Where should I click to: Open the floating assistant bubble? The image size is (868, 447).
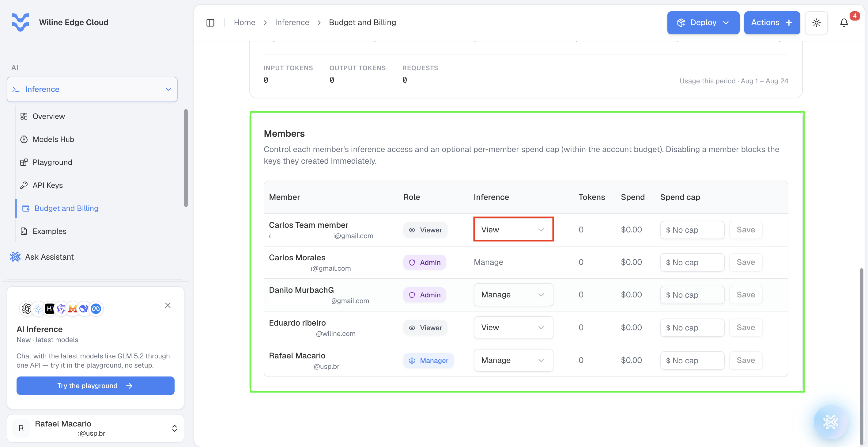click(830, 422)
